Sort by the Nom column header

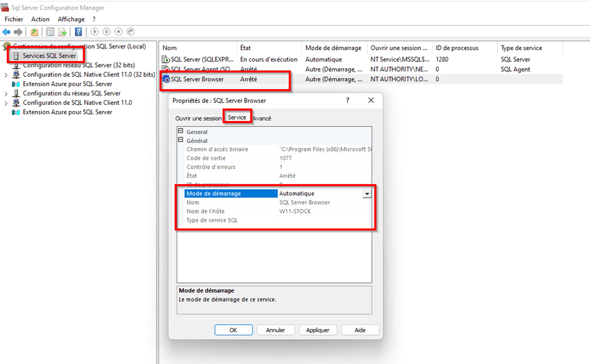coord(199,48)
